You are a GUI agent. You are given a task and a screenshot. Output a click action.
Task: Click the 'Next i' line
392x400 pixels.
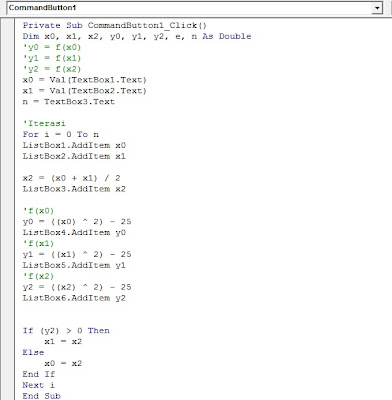[x=39, y=385]
